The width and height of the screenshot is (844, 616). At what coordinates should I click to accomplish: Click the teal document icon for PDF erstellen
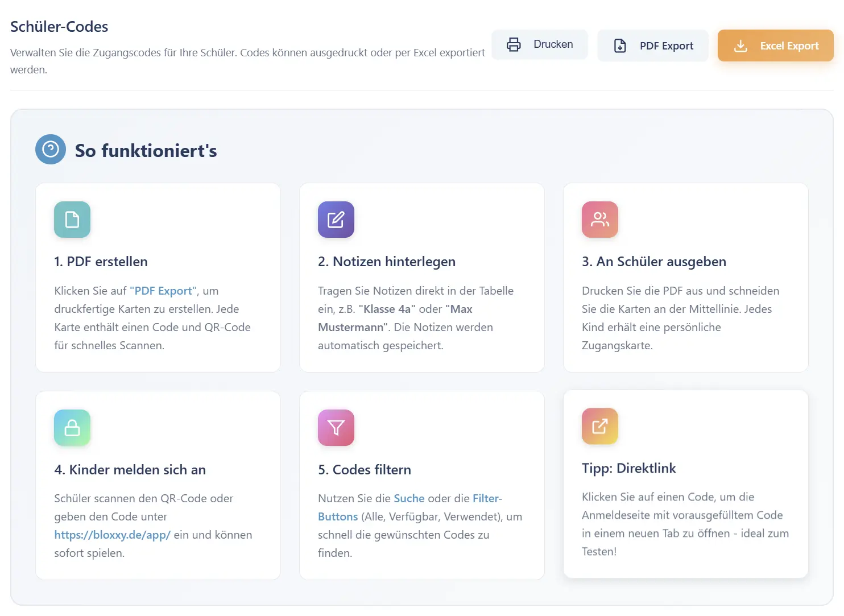(72, 220)
